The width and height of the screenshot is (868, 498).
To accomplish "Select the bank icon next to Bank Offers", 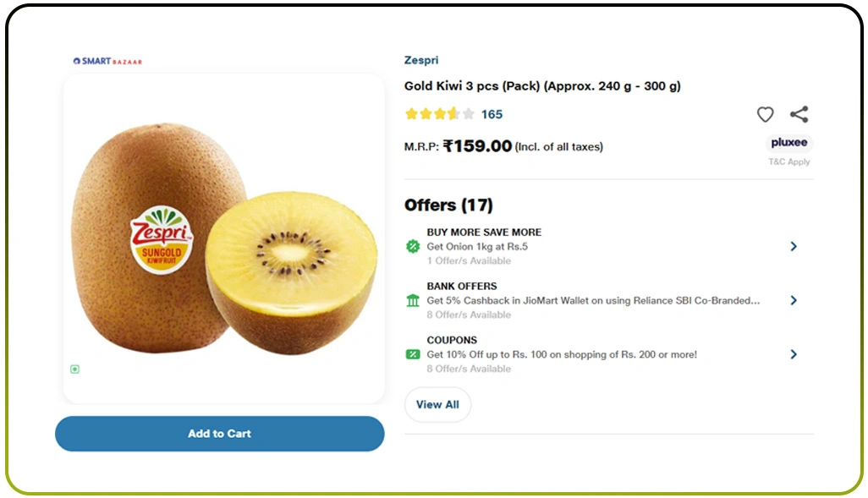I will [413, 300].
